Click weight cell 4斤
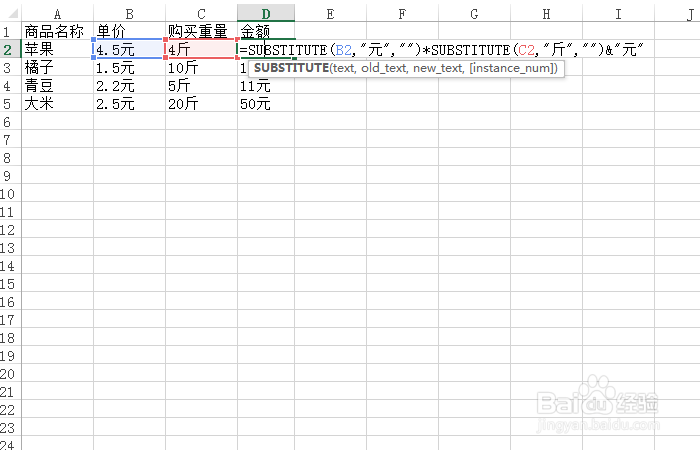 pos(201,49)
